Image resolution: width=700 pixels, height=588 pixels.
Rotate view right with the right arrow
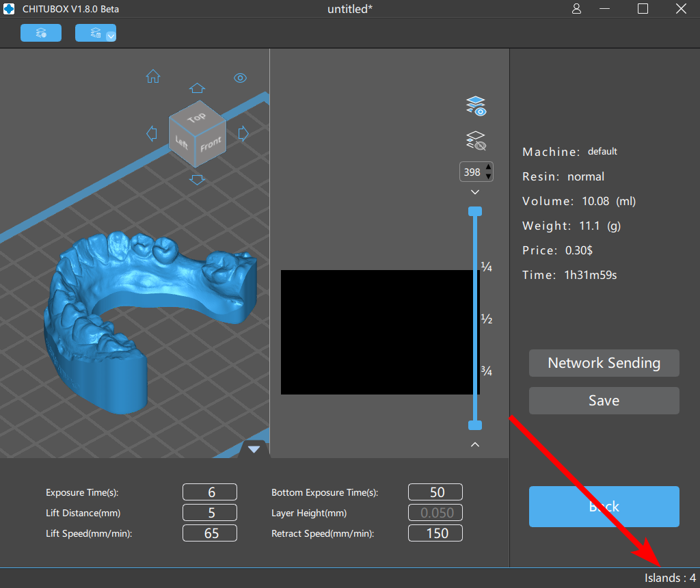[243, 133]
